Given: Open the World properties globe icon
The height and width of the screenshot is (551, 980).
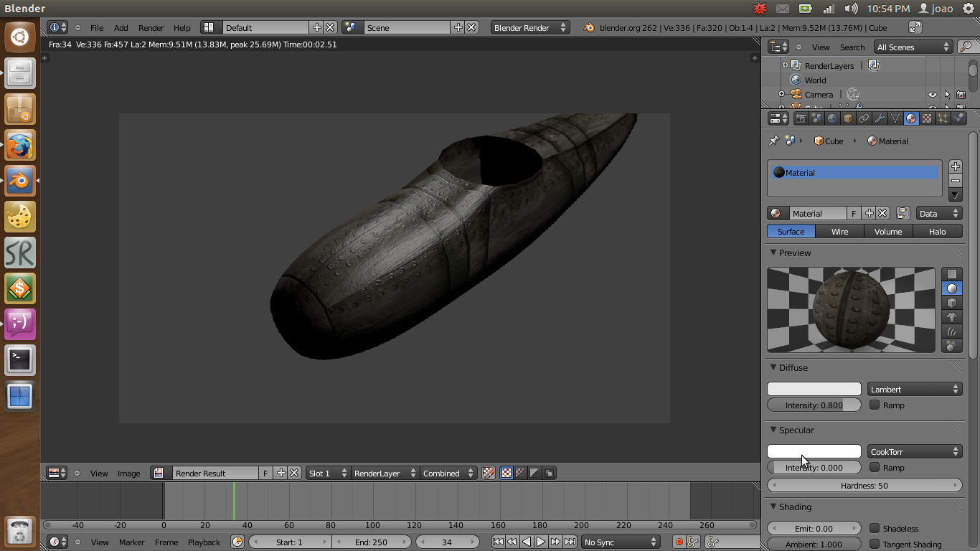Looking at the screenshot, I should 831,118.
